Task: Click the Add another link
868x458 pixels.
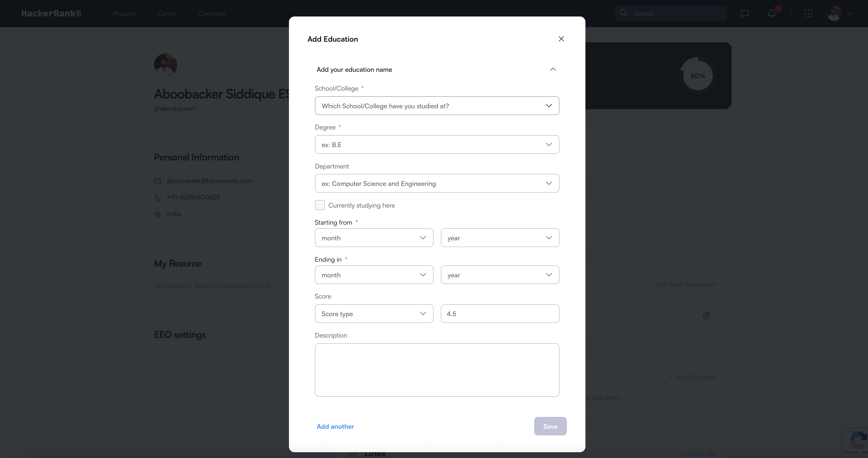Action: coord(335,426)
